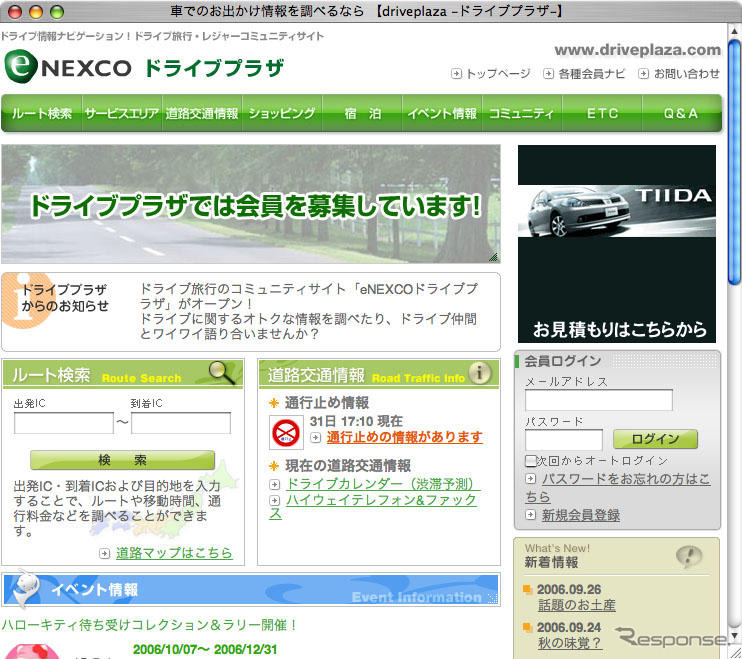Click the eNEXCO logo
This screenshot has width=742, height=659.
point(68,67)
